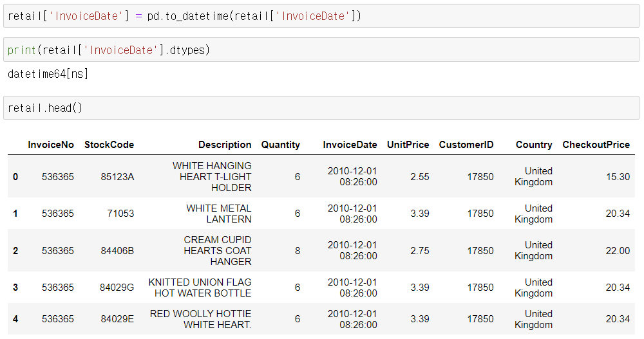Select checkout price 22.00
This screenshot has width=644, height=339.
[x=618, y=251]
